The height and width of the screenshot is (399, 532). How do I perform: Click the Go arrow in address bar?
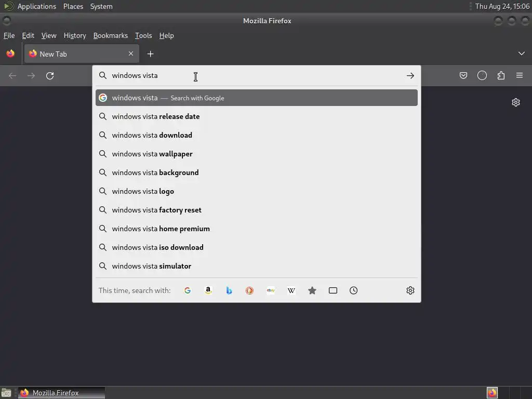point(410,76)
